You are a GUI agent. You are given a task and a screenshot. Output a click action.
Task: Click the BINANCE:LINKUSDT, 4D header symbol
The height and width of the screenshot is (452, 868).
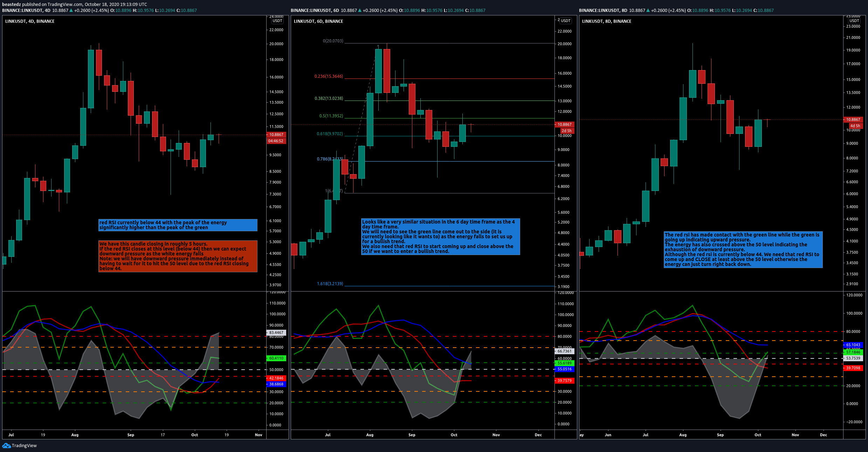[x=26, y=11]
